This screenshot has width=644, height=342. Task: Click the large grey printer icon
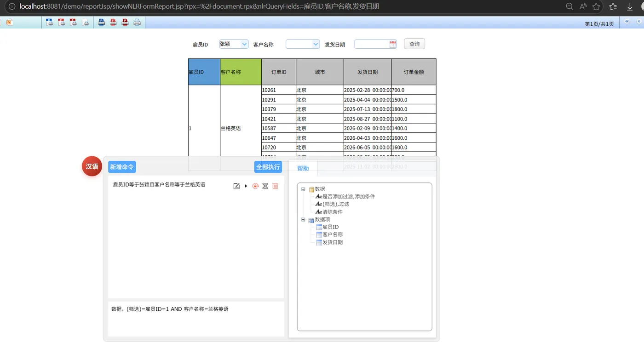pyautogui.click(x=137, y=22)
